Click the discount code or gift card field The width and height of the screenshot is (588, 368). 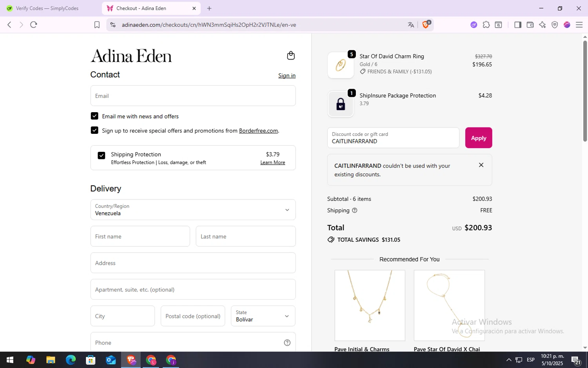(393, 138)
